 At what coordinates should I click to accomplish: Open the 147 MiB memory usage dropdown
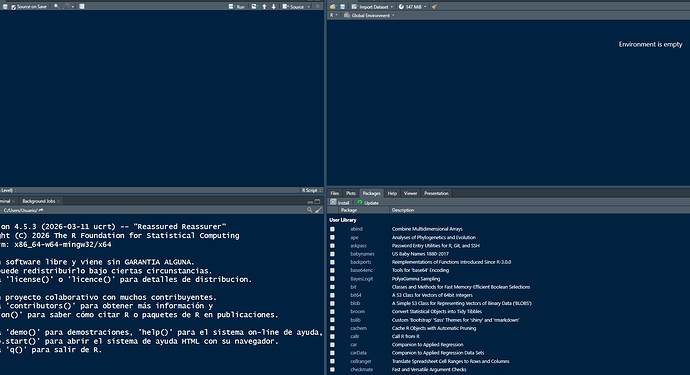(412, 7)
